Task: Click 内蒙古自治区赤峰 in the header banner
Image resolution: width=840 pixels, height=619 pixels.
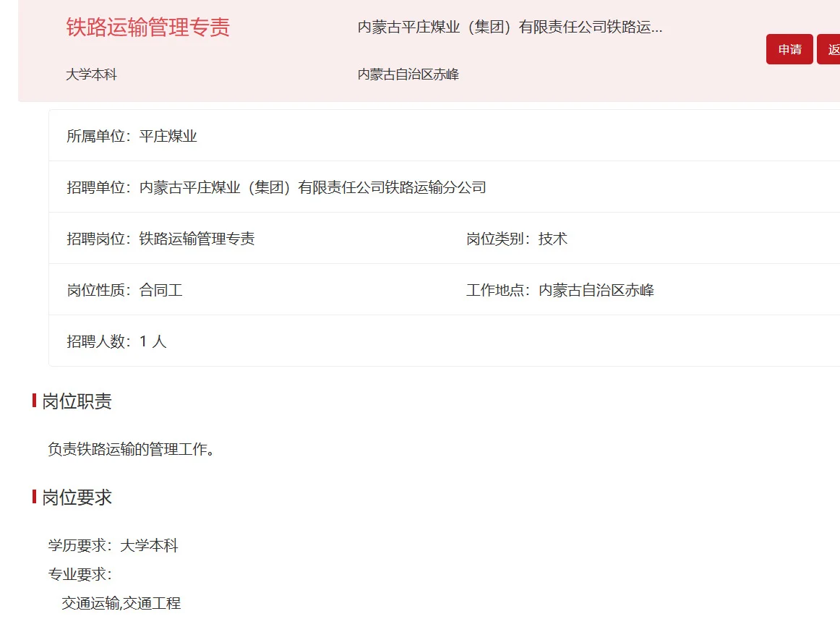Action: [x=408, y=74]
